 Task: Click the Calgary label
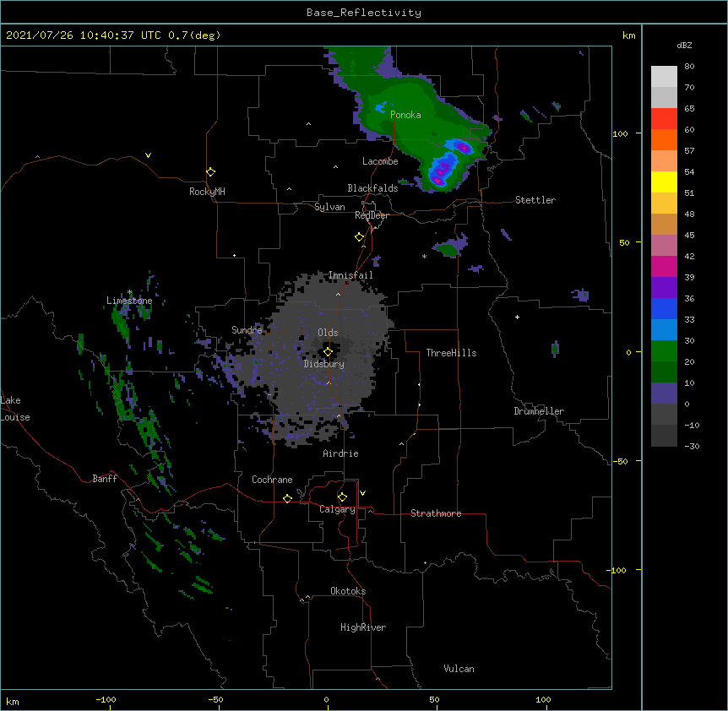pyautogui.click(x=337, y=509)
